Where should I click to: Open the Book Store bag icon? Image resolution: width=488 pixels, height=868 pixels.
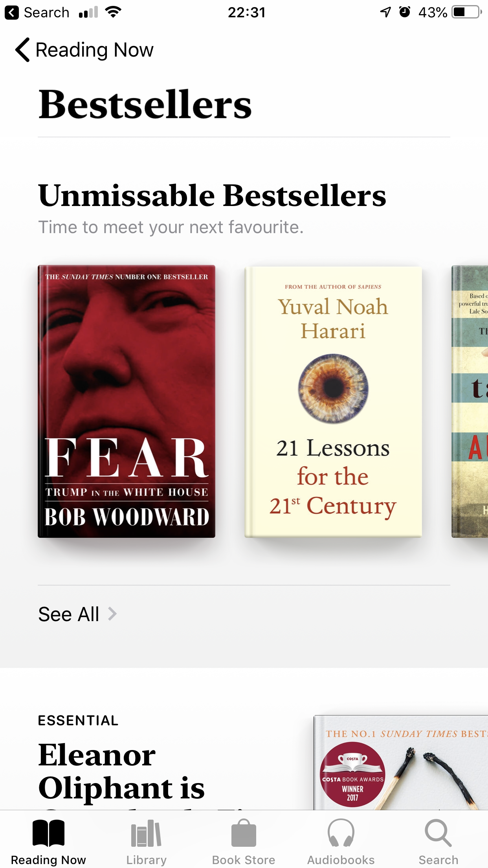click(244, 833)
